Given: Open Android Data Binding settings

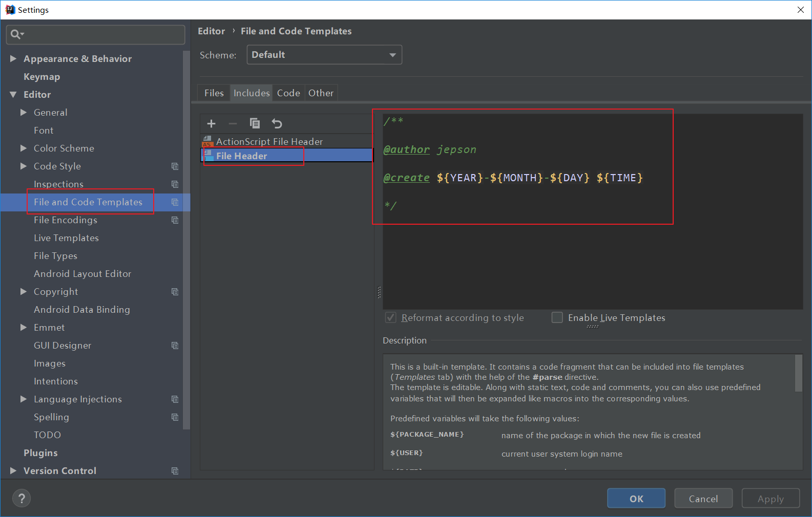Looking at the screenshot, I should 82,310.
